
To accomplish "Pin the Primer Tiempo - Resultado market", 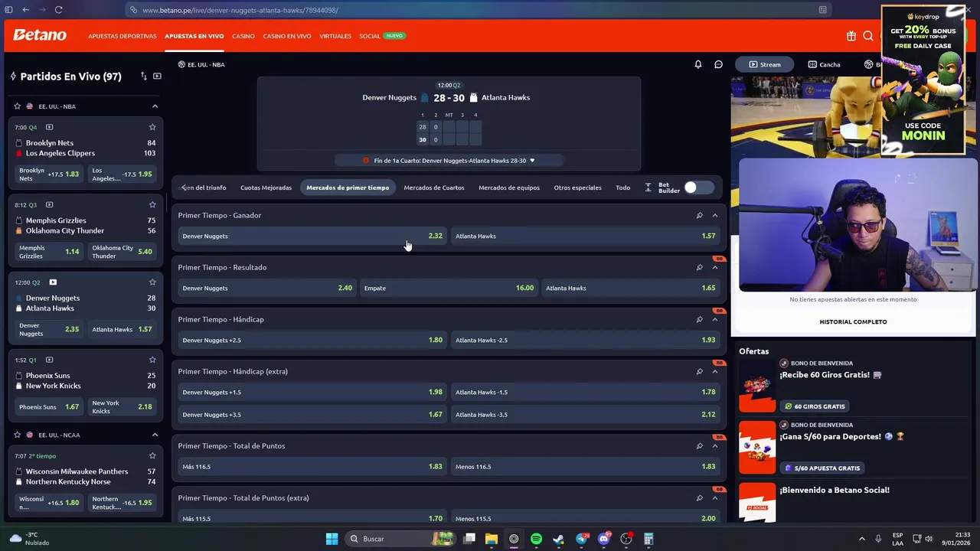I will point(699,268).
